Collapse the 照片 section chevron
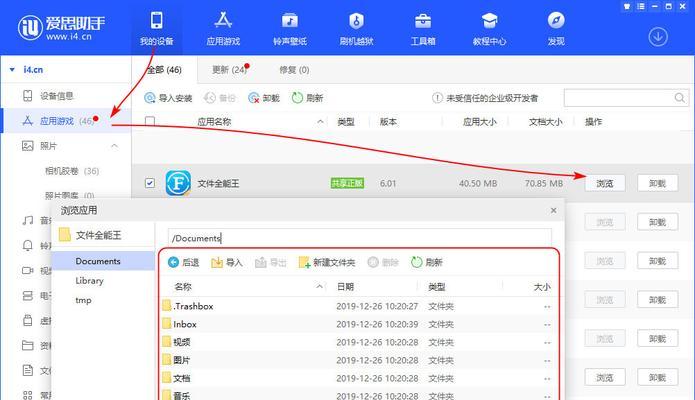 click(x=114, y=145)
